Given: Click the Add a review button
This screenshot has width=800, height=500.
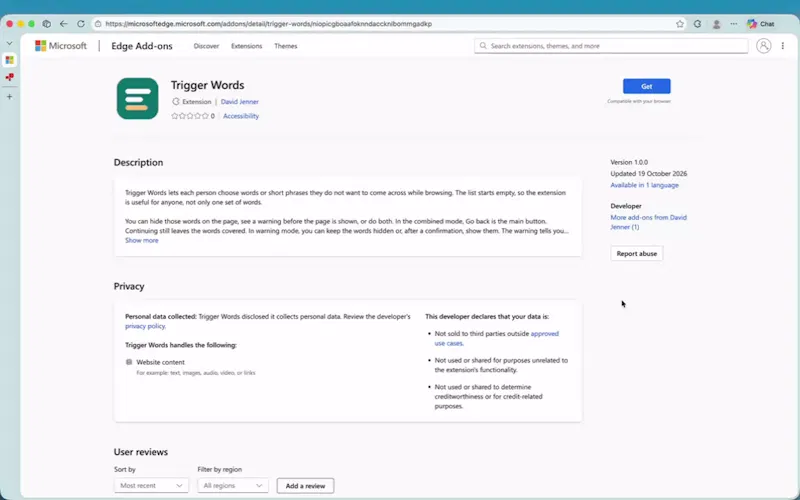Looking at the screenshot, I should (305, 486).
